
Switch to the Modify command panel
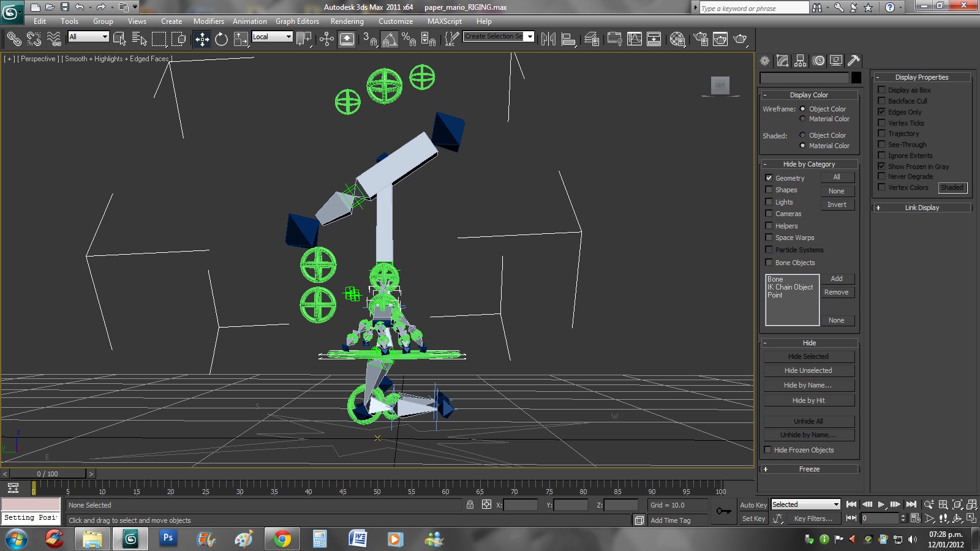tap(782, 61)
